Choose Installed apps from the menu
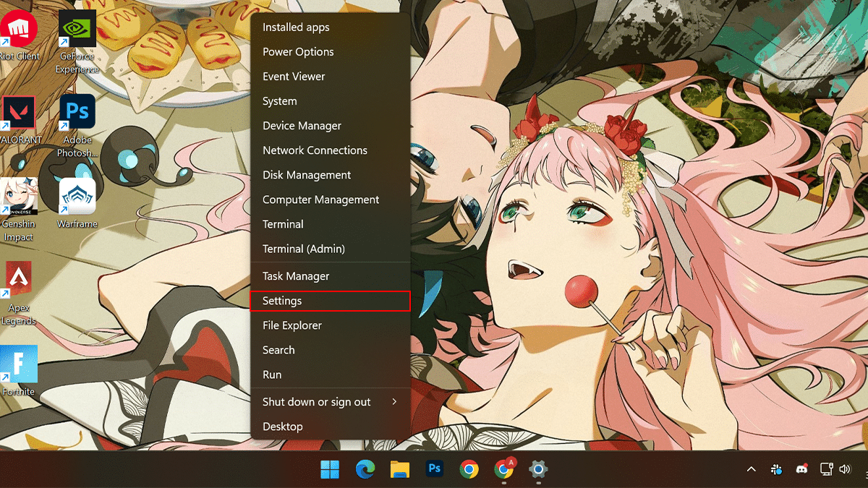 (331, 27)
